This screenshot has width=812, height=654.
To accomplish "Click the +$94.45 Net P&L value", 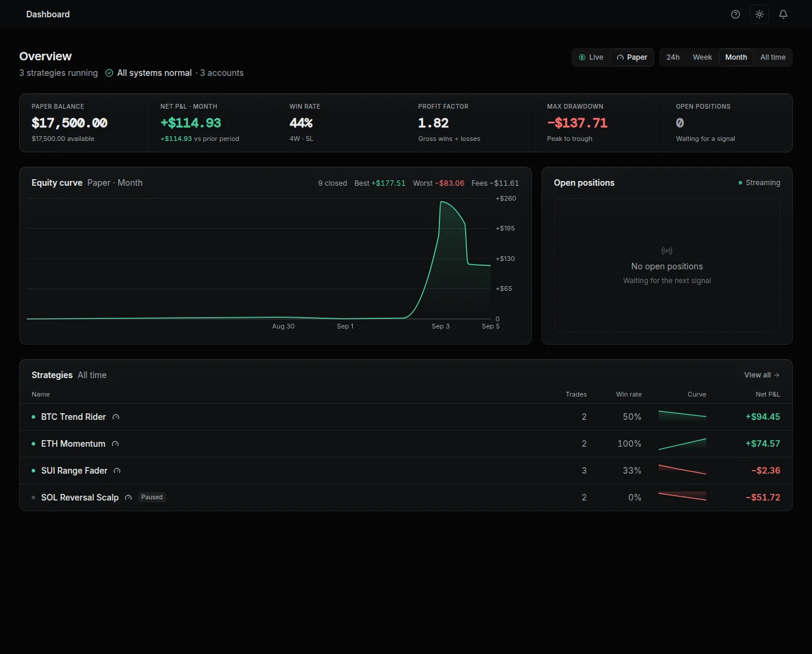I will coord(762,417).
